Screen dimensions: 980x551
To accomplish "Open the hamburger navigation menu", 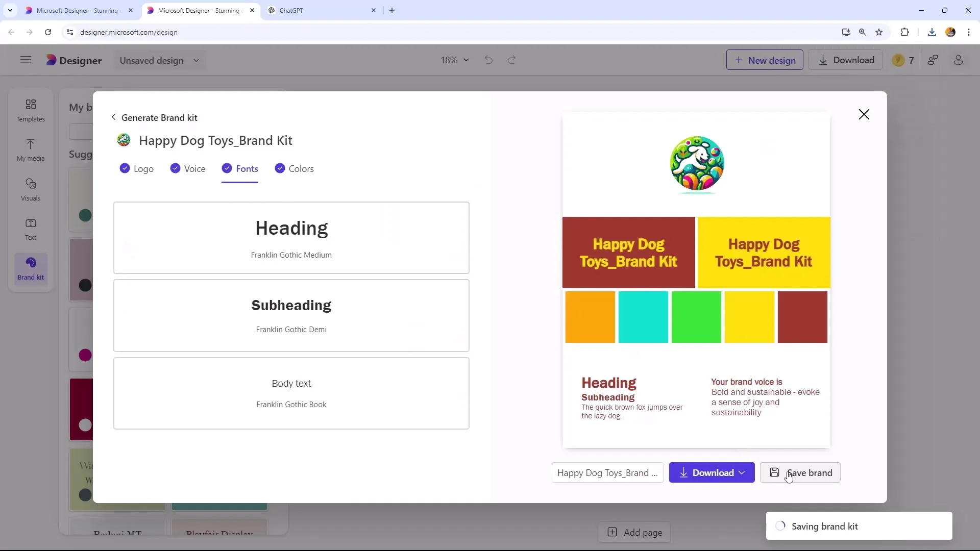I will point(26,60).
